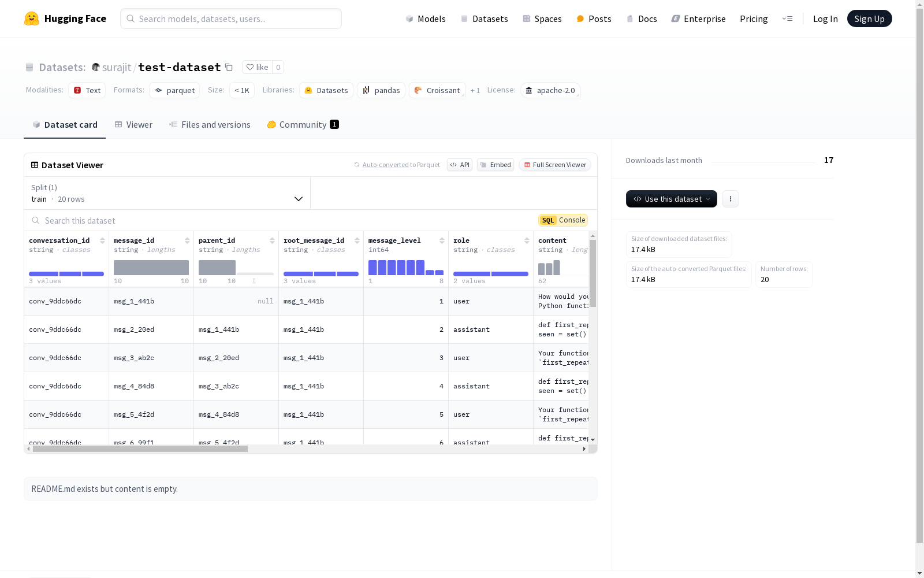
Task: Sort by message_id column arrows
Action: [187, 240]
